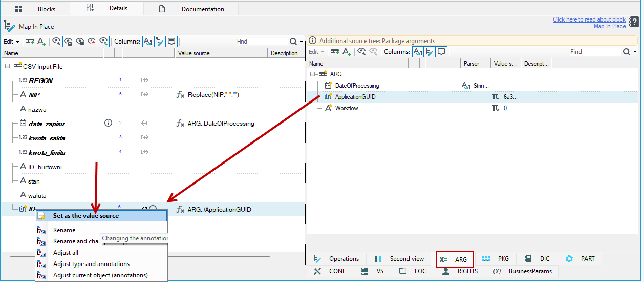Focus the left Find search field
The image size is (644, 285).
(x=261, y=42)
